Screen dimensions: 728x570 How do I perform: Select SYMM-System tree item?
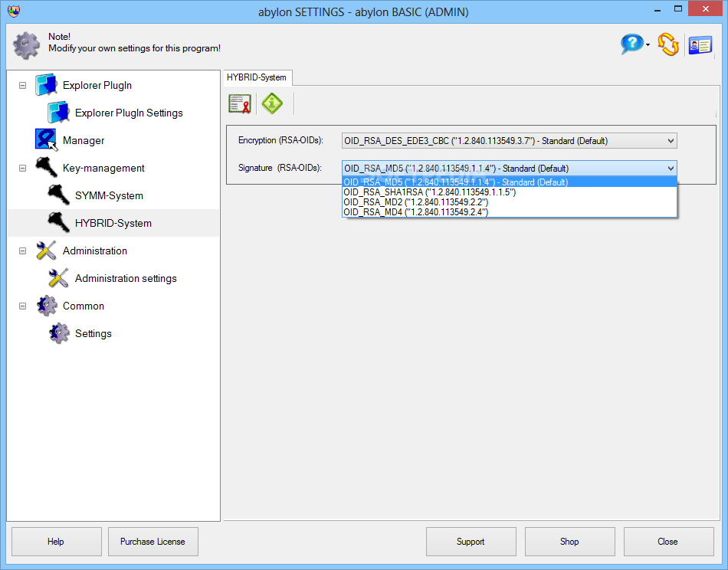[109, 195]
